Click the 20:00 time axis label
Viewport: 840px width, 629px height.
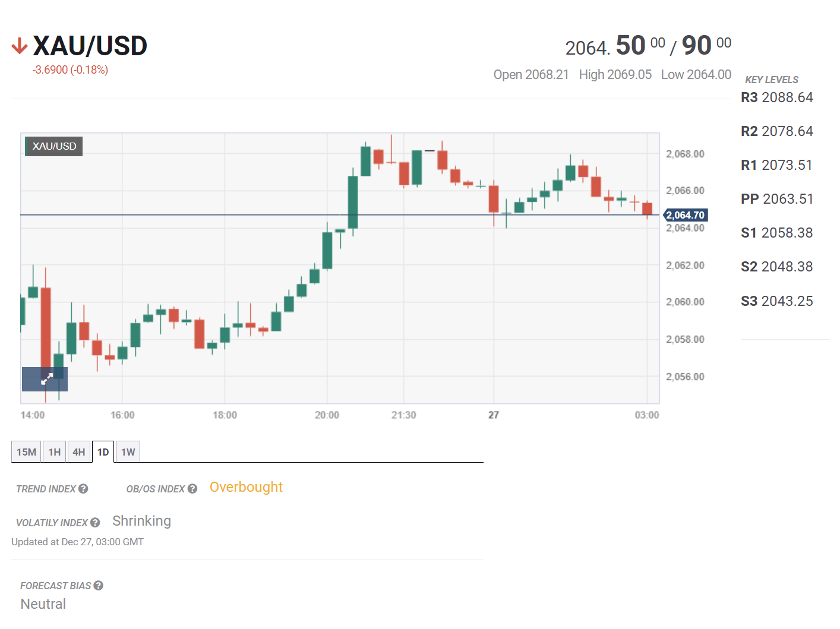click(327, 415)
